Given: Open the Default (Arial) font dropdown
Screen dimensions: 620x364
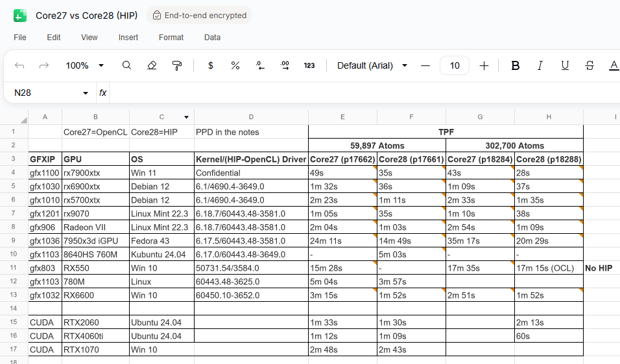Looking at the screenshot, I should (x=372, y=65).
